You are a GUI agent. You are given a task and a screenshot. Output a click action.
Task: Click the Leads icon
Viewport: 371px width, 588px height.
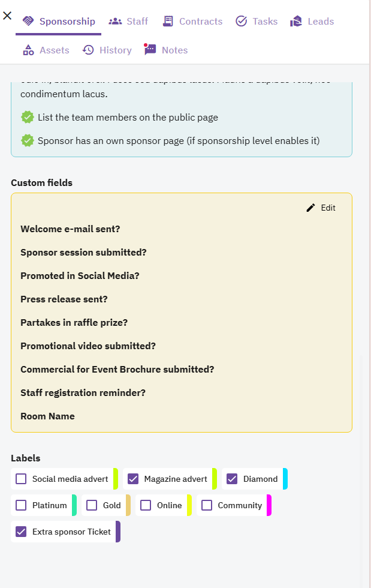pos(295,22)
